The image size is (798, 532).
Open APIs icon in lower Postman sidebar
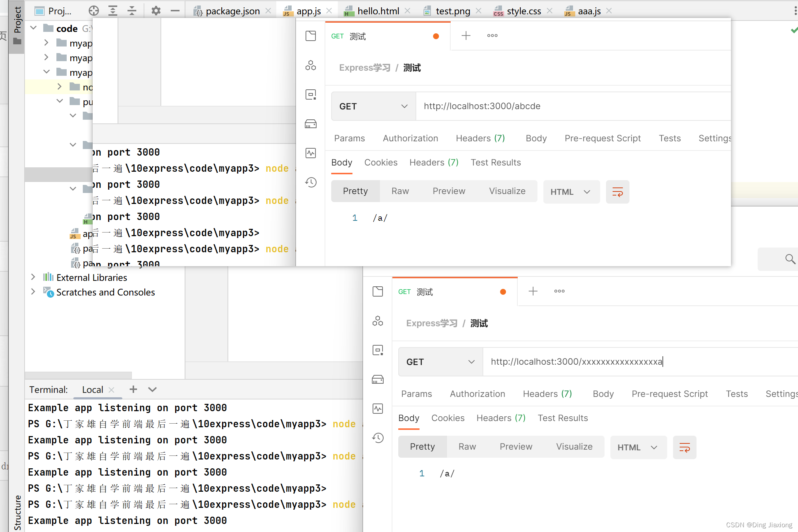378,321
